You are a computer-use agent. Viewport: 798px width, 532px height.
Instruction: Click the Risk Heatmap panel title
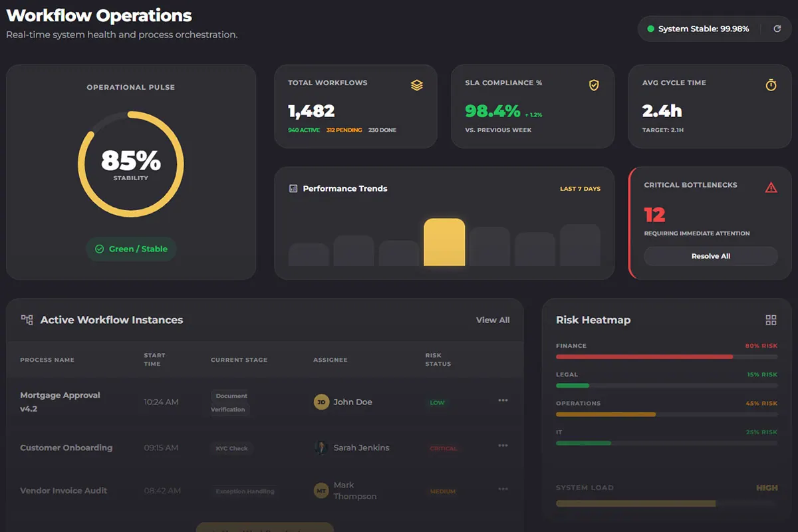(593, 320)
